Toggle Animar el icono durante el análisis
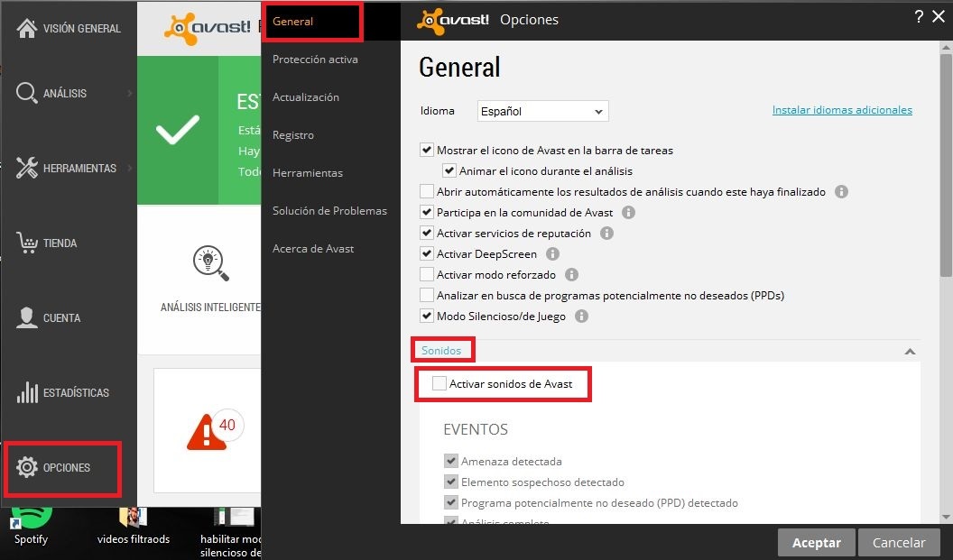 click(x=449, y=170)
